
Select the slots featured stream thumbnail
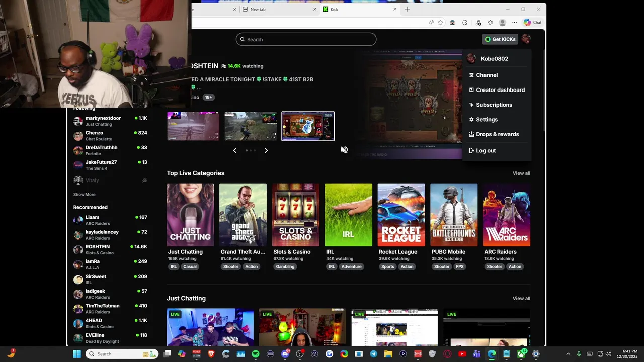pos(308,126)
